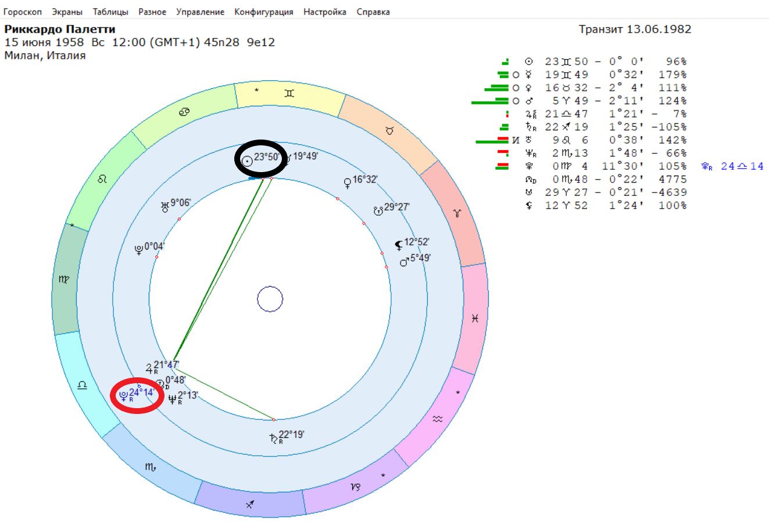Click the name Риккардо Палетти

60,29
